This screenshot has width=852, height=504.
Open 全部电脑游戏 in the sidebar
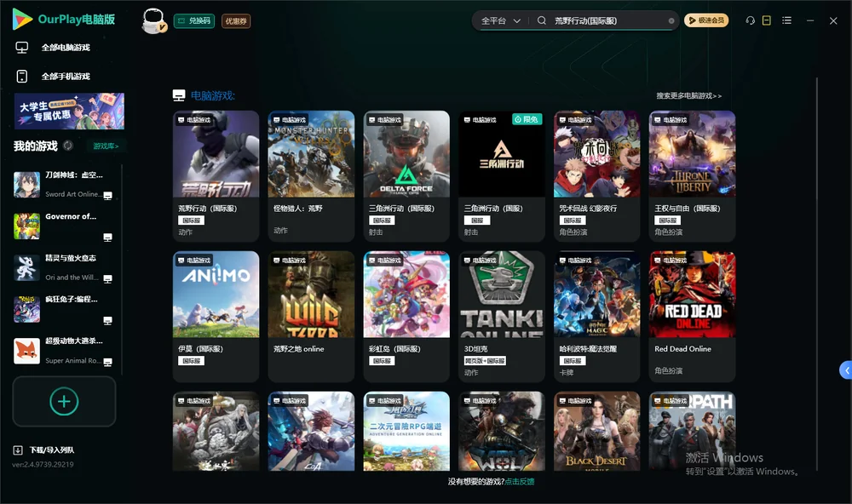click(x=53, y=48)
